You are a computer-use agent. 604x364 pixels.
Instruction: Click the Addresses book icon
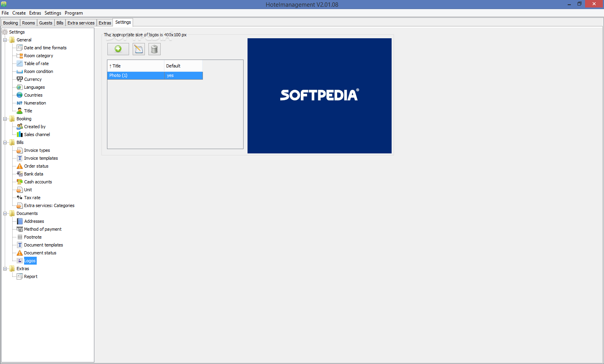click(20, 221)
